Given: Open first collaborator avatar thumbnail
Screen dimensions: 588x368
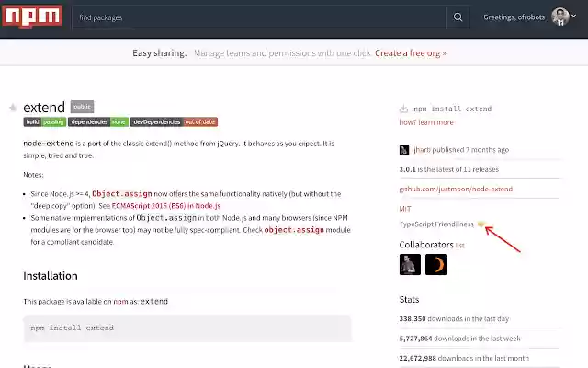Looking at the screenshot, I should 410,264.
